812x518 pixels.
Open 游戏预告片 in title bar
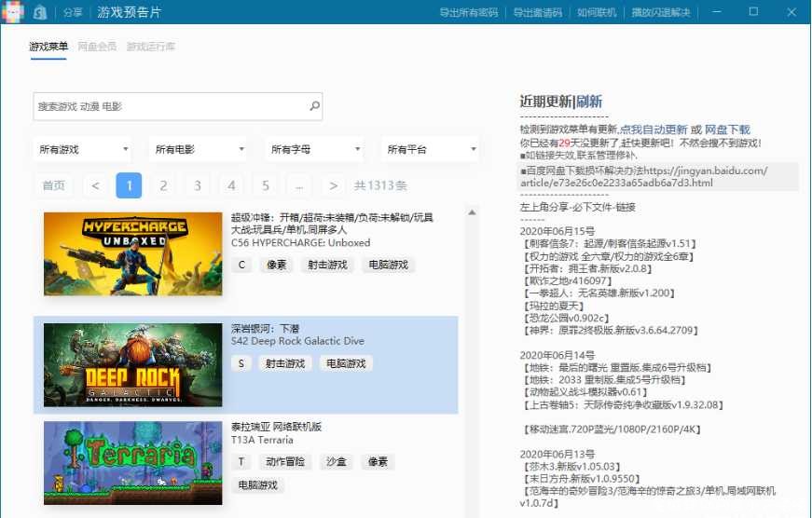coord(129,12)
